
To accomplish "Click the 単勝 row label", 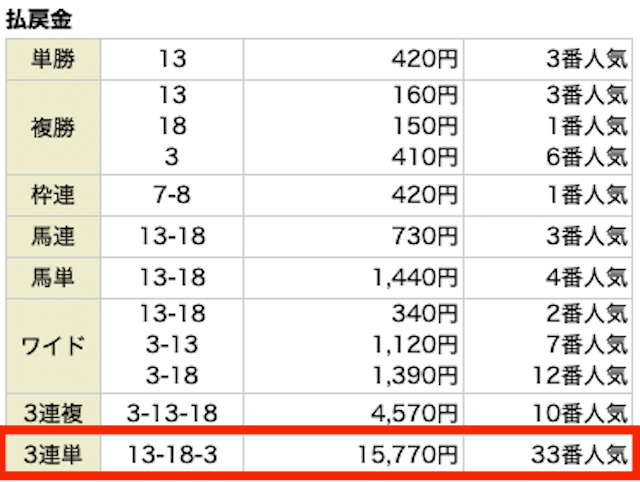I will tap(53, 59).
